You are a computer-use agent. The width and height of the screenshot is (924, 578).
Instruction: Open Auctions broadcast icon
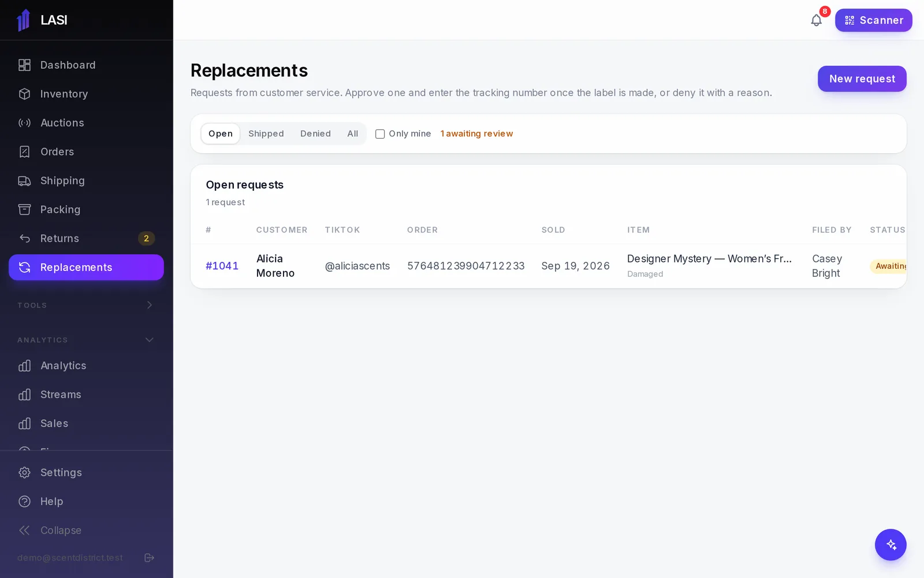24,123
